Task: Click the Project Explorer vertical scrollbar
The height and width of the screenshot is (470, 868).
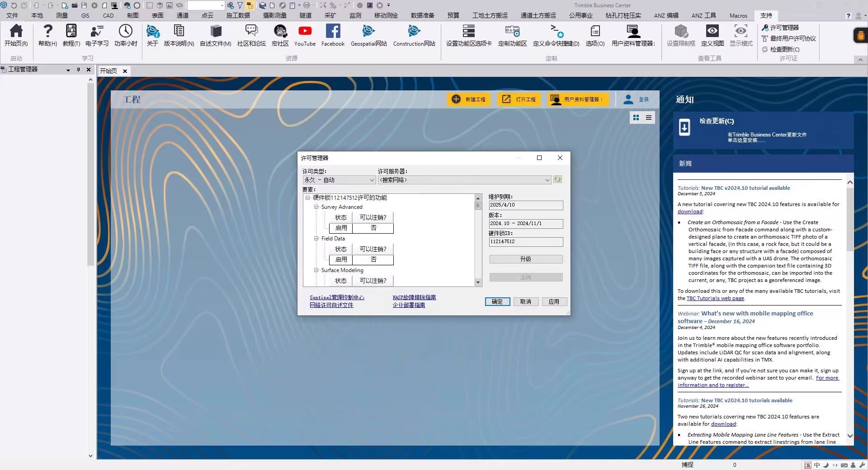Action: point(90,174)
